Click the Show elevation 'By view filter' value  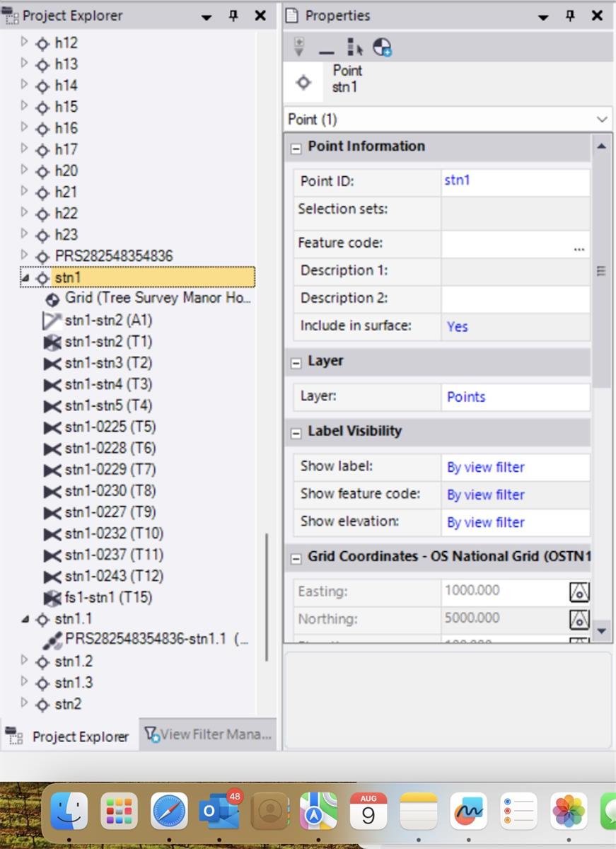point(486,523)
